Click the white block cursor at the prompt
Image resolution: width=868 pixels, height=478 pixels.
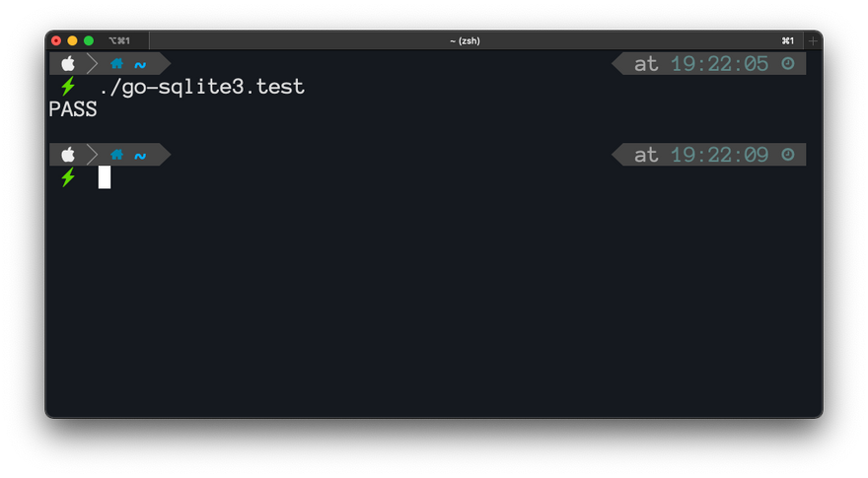pyautogui.click(x=105, y=177)
